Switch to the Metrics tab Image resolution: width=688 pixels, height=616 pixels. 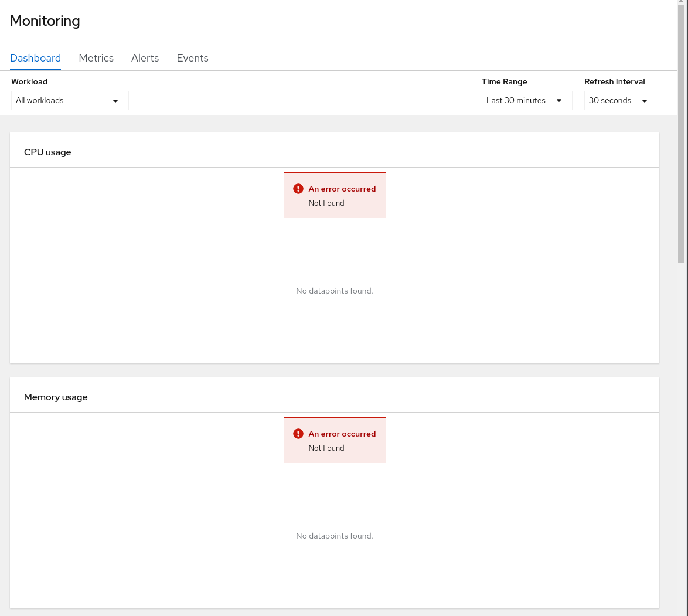[96, 58]
